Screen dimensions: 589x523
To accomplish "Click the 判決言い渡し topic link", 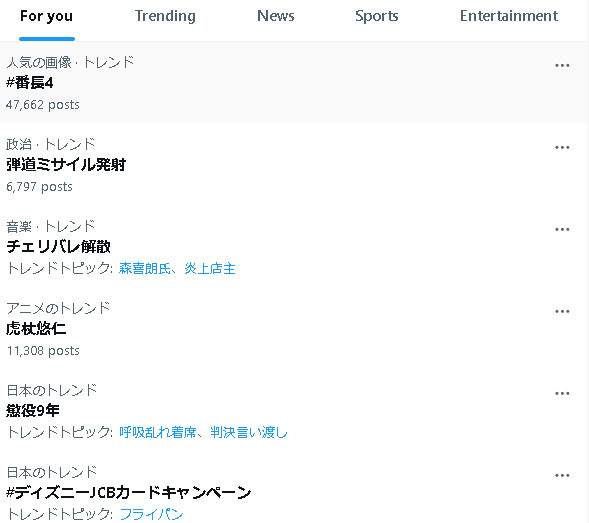I will click(x=248, y=432).
